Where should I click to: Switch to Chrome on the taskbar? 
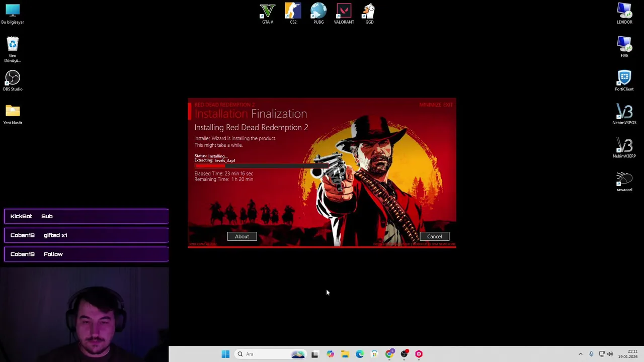point(389,354)
